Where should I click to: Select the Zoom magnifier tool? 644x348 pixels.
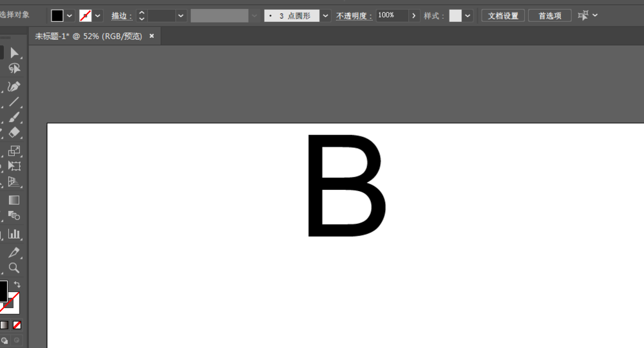click(14, 268)
